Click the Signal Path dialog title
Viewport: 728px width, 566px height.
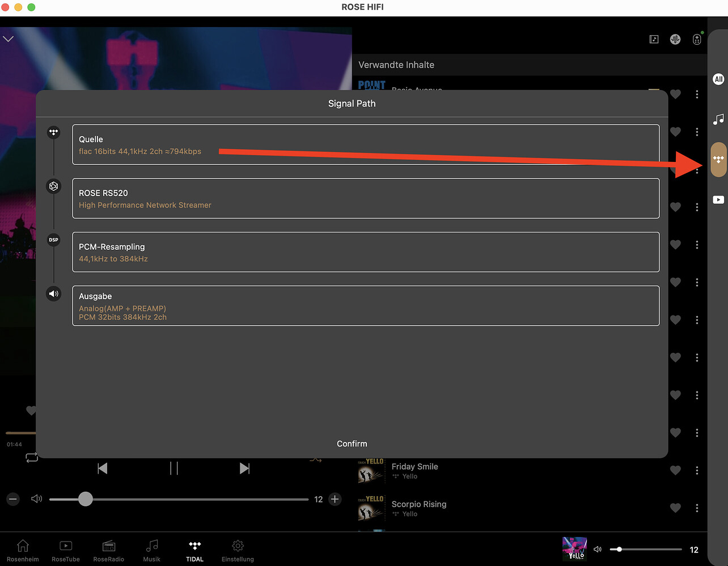[x=352, y=103]
